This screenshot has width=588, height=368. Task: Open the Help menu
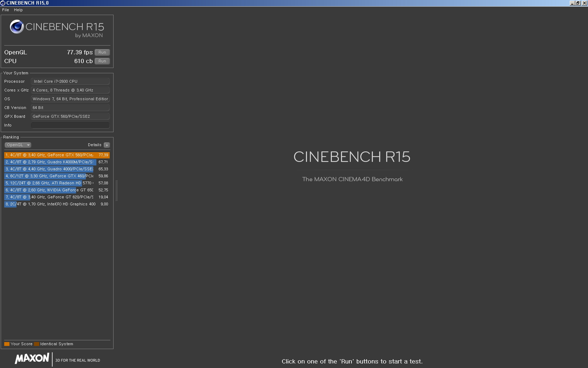coord(18,10)
